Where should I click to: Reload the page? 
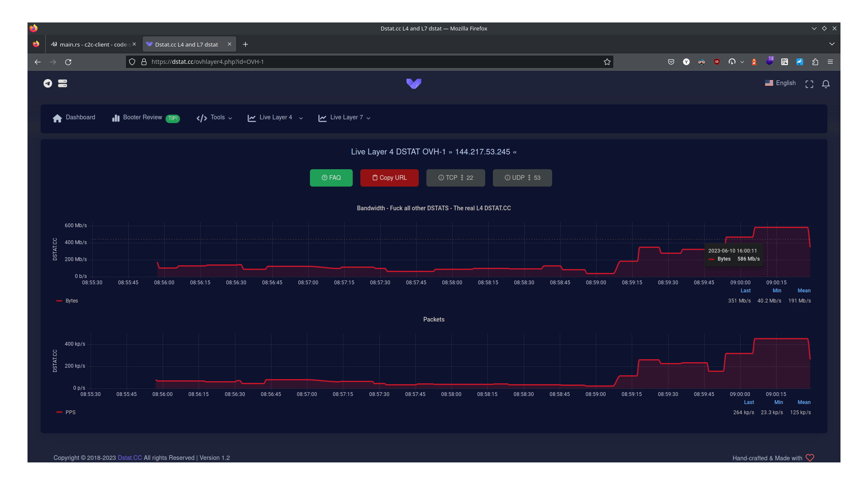(68, 62)
